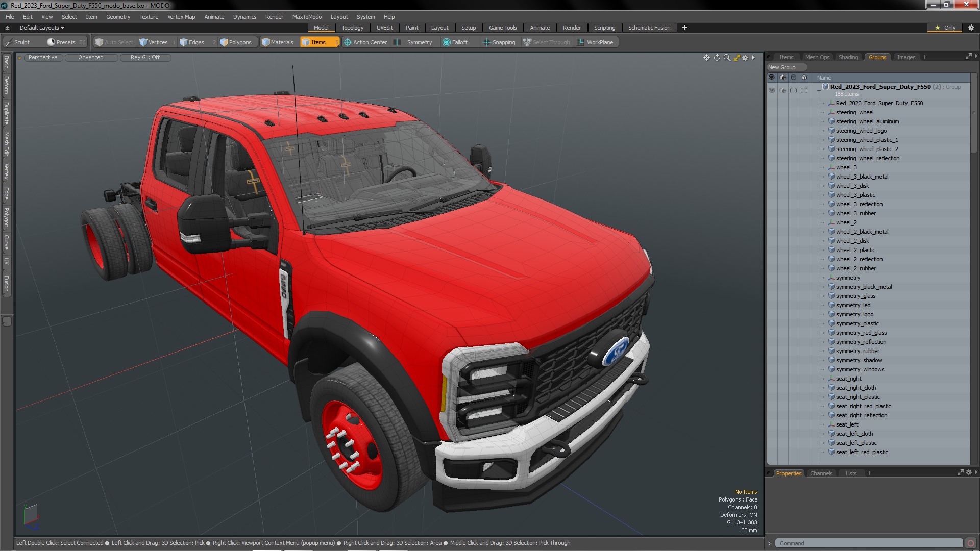This screenshot has width=980, height=551.
Task: Toggle the star Only button
Action: point(945,28)
